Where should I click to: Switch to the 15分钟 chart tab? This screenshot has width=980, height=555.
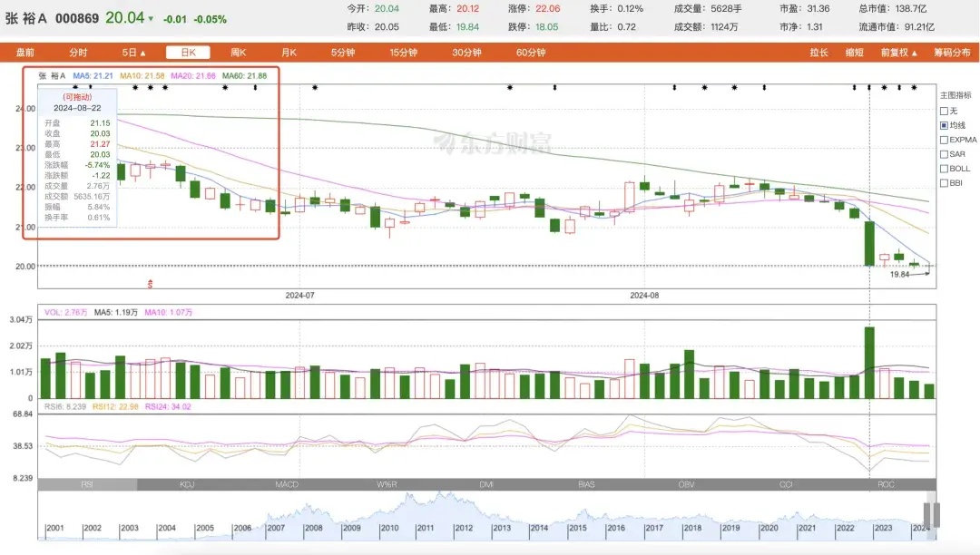(403, 53)
